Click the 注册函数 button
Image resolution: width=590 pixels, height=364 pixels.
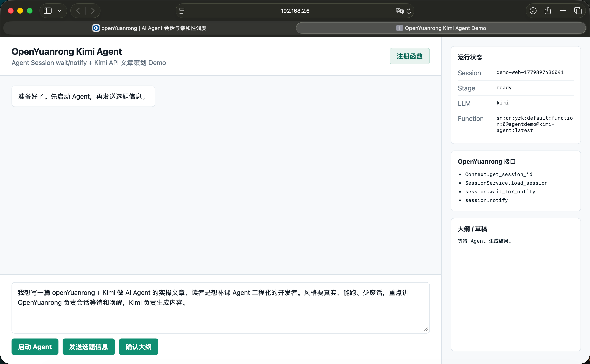pos(409,56)
